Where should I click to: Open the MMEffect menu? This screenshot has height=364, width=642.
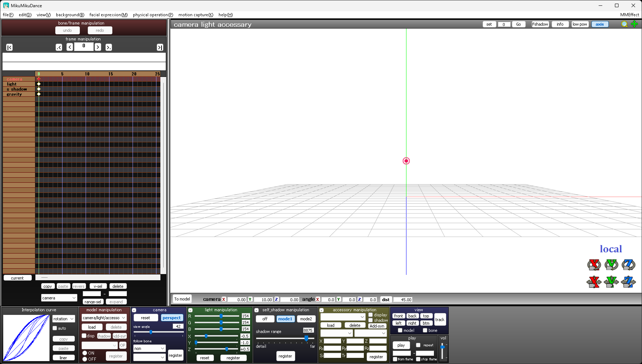629,15
